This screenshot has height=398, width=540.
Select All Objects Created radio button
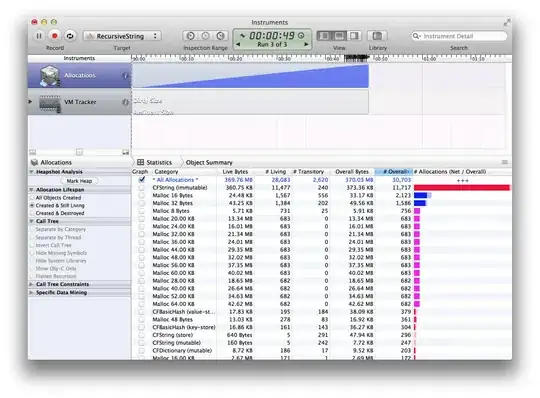(x=32, y=198)
